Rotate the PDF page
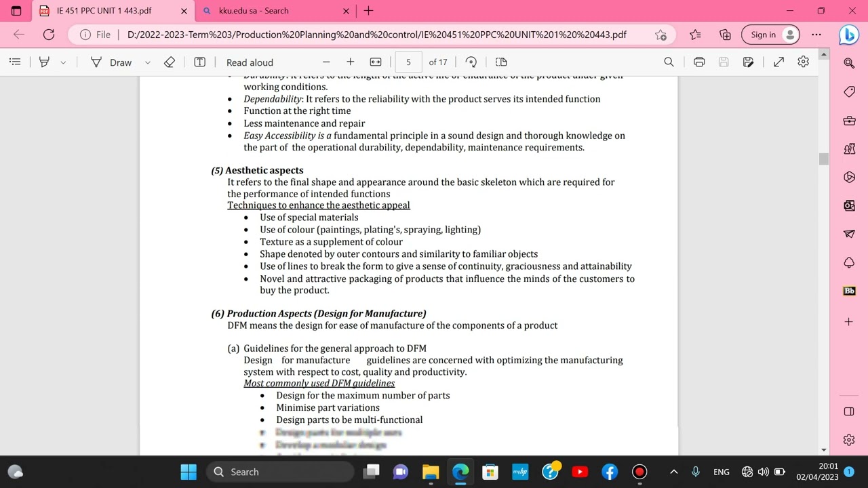 471,62
